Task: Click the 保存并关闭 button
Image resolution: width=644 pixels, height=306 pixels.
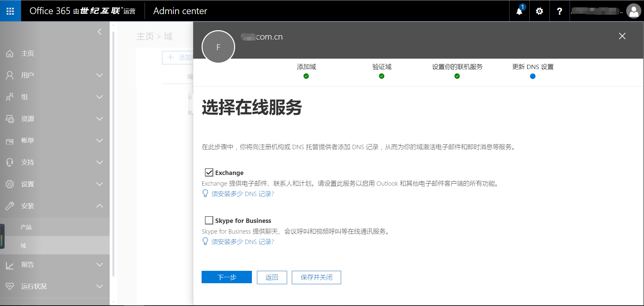Action: pos(316,278)
